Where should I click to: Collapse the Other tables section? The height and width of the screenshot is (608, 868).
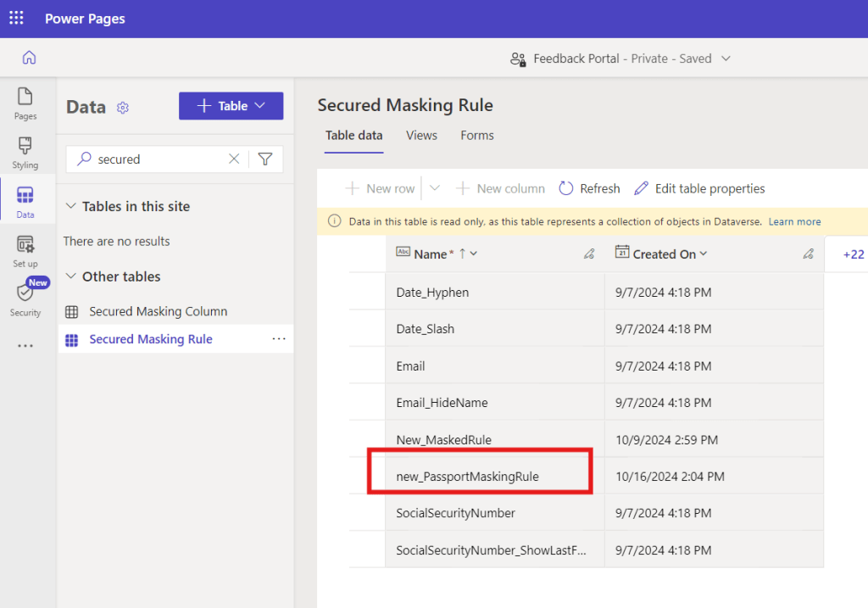click(70, 276)
